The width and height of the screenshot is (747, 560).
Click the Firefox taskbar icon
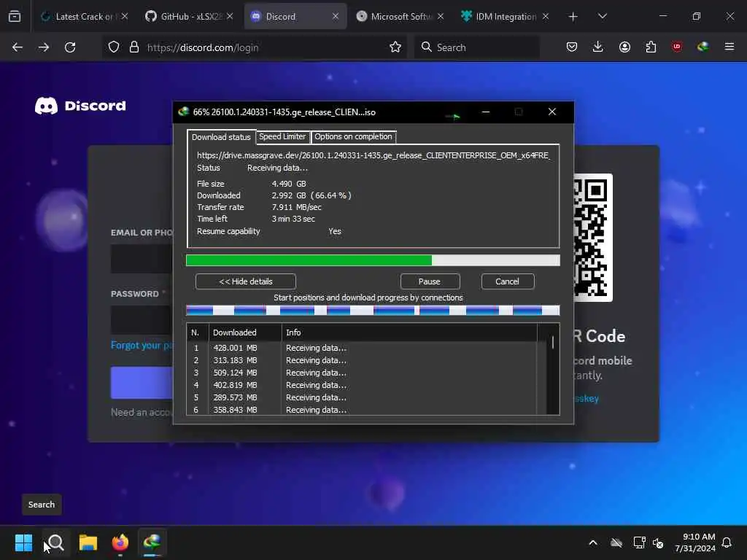click(120, 542)
